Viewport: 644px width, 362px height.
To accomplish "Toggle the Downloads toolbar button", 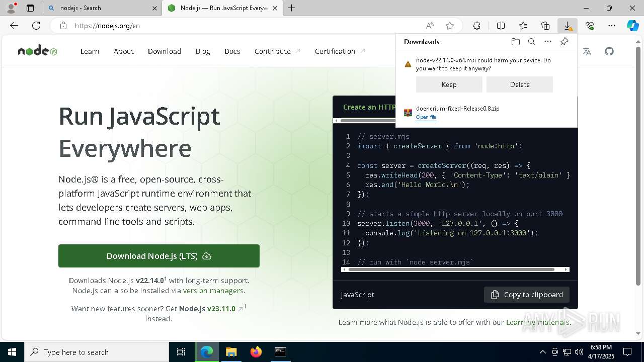I will 568,26.
